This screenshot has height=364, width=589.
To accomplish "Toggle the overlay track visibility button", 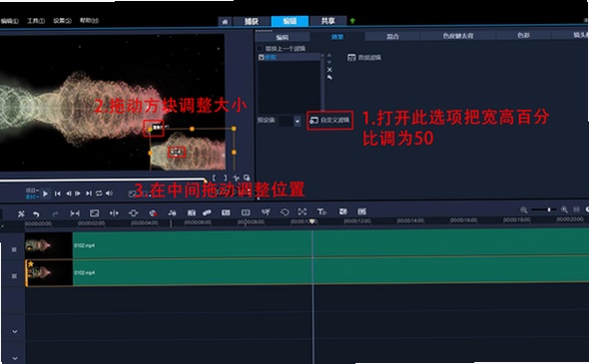I will coord(14,276).
